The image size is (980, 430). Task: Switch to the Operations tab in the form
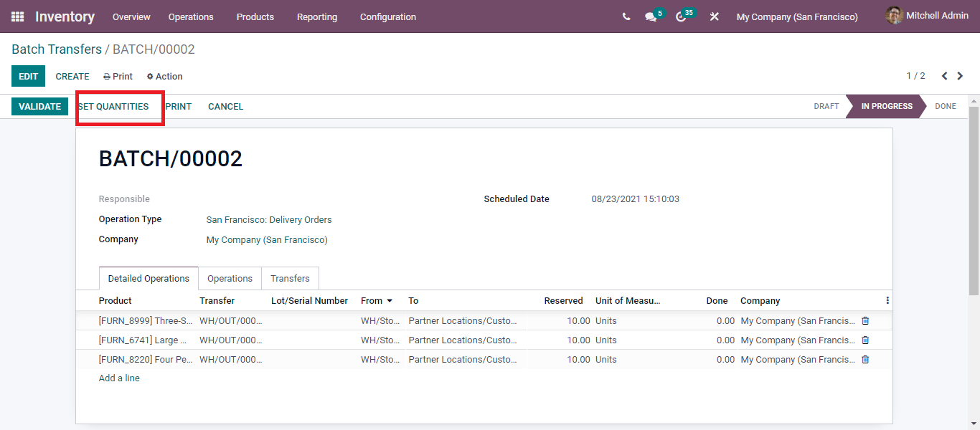(230, 278)
